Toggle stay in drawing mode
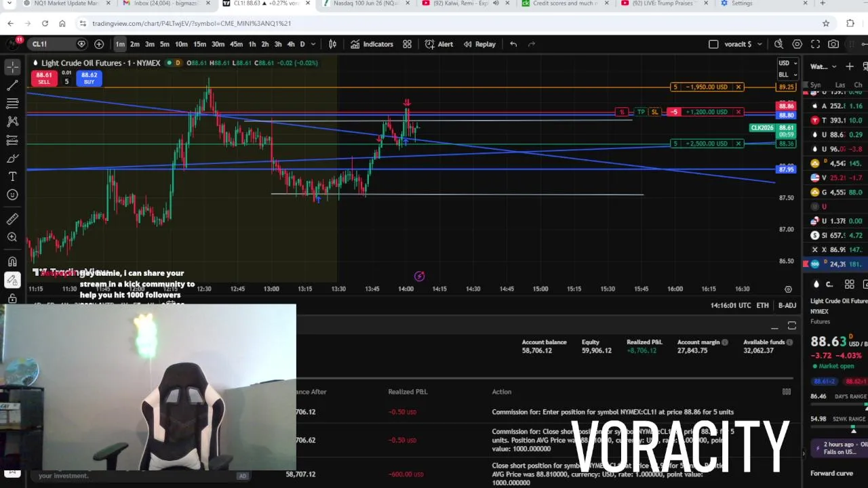This screenshot has width=868, height=488. (12, 280)
